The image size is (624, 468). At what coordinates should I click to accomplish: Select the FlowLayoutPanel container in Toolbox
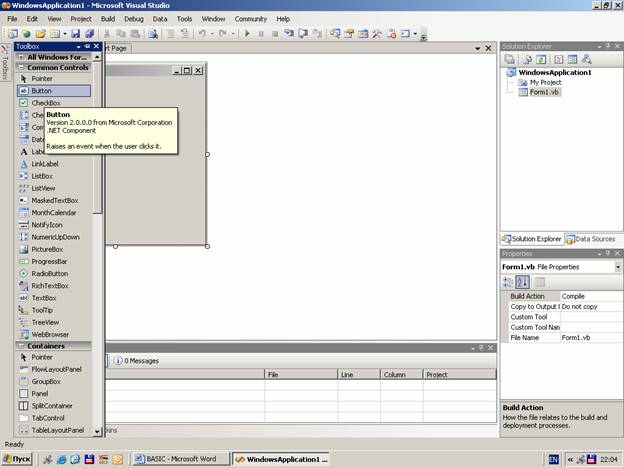pyautogui.click(x=54, y=369)
